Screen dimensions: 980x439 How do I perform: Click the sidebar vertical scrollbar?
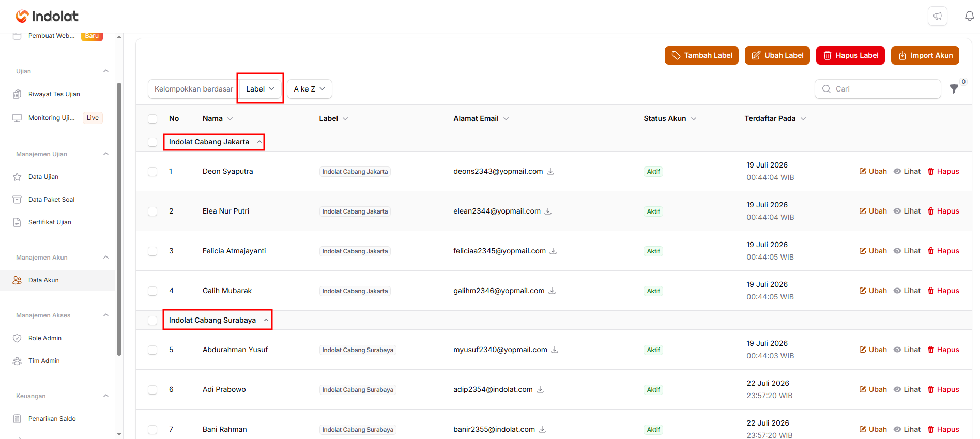119,219
